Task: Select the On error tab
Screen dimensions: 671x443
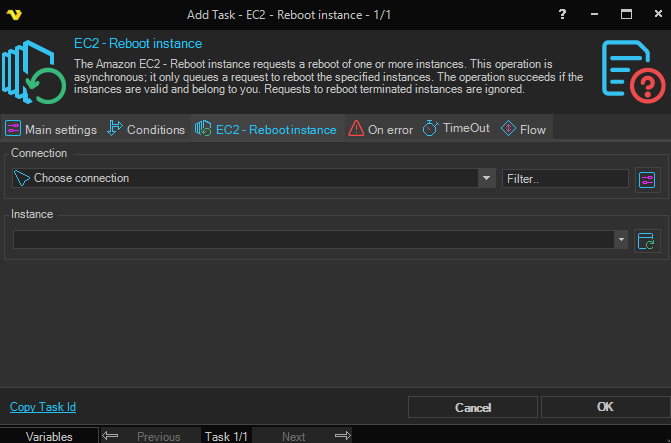Action: coord(380,129)
